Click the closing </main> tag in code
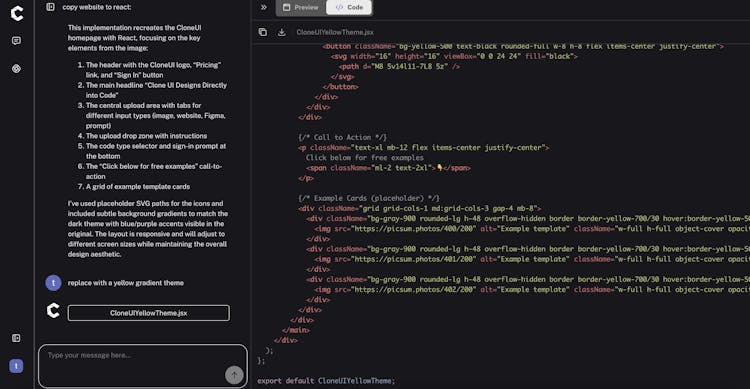Screen dimensions: 750x389 coord(296,330)
